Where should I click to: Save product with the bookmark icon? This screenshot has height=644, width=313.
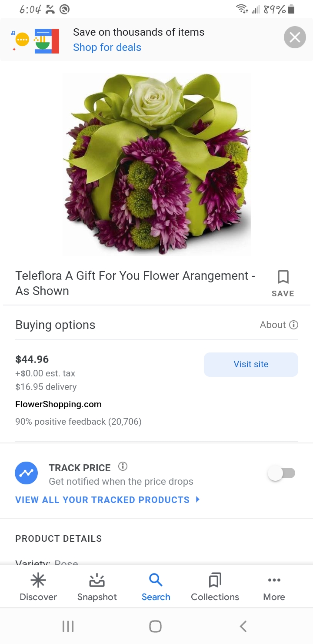283,282
